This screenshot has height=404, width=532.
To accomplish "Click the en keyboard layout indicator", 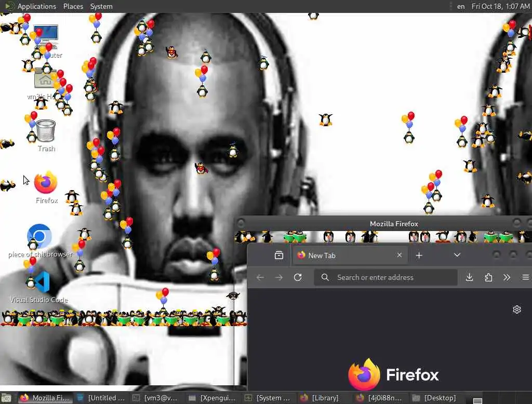I will pyautogui.click(x=461, y=6).
